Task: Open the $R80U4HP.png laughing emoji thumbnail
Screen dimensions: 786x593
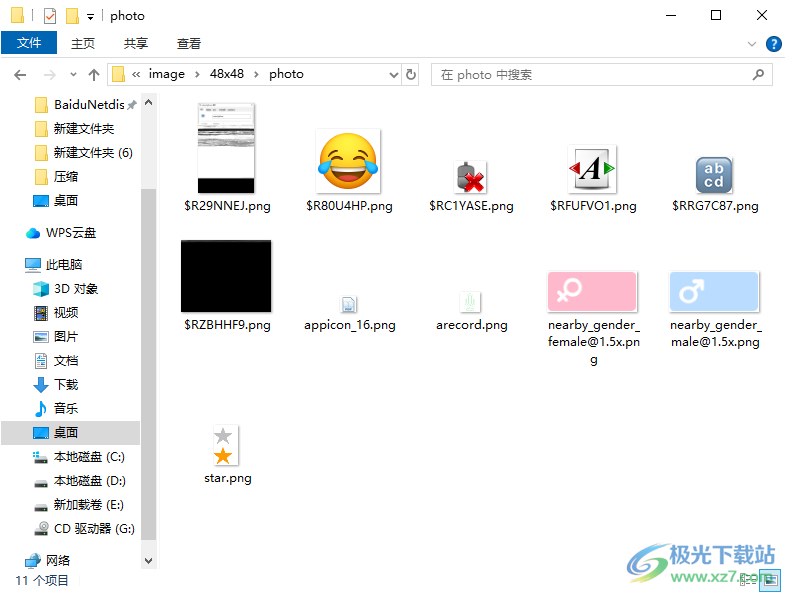Action: 349,161
